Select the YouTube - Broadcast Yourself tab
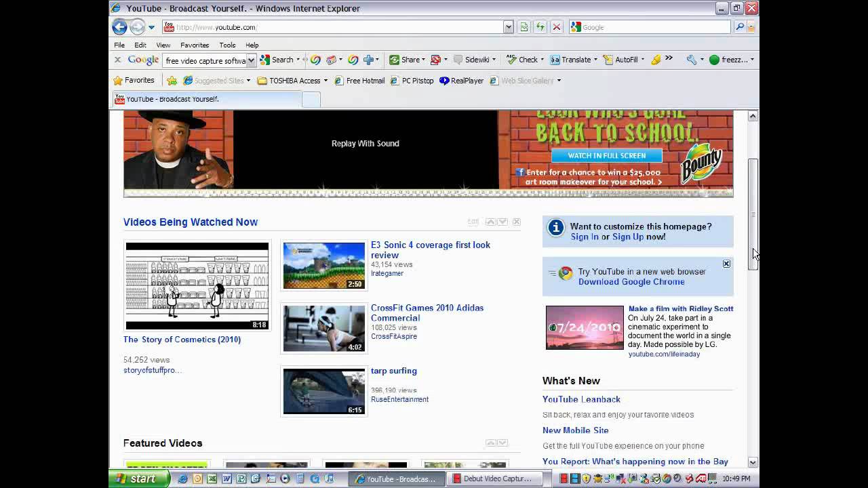Screen dimensions: 868x488 [x=207, y=99]
